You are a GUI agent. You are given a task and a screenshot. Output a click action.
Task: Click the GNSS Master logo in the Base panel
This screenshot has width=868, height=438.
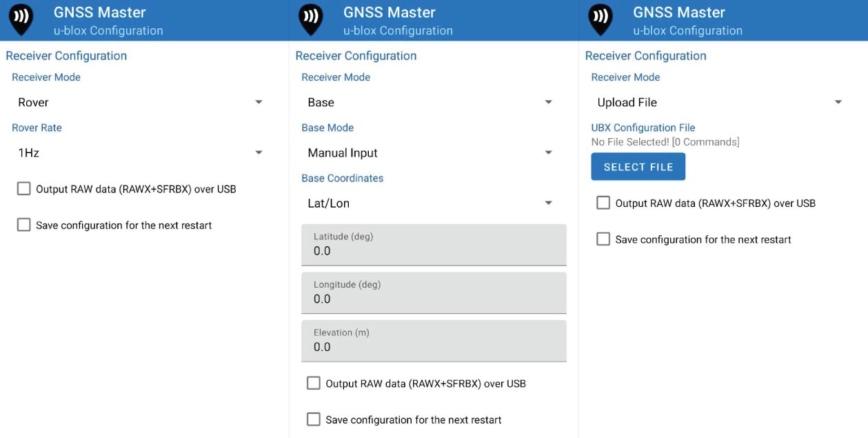coord(310,19)
